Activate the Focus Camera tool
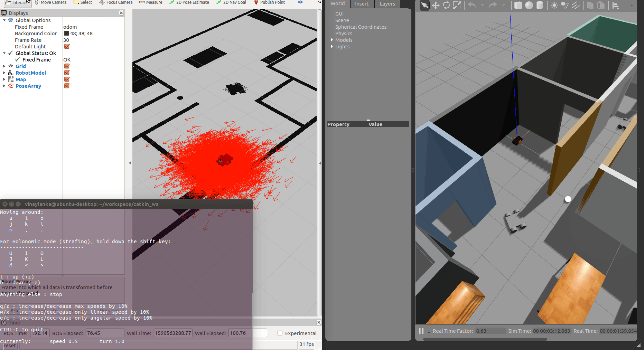Viewport: 644px width, 350px height. click(116, 2)
